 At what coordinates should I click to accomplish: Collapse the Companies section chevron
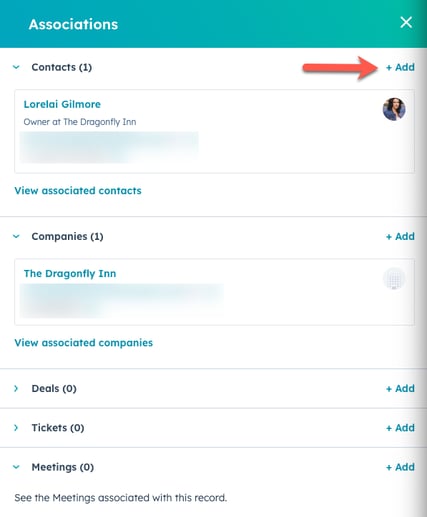(16, 236)
